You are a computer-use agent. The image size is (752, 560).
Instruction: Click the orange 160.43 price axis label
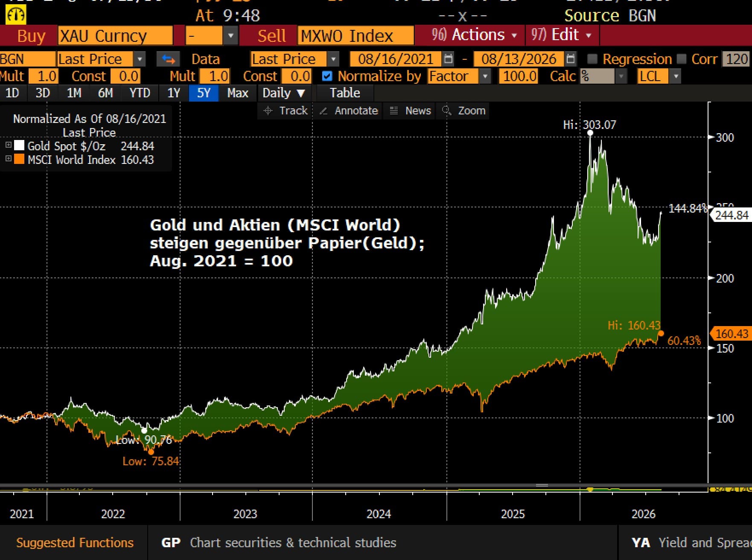point(731,333)
